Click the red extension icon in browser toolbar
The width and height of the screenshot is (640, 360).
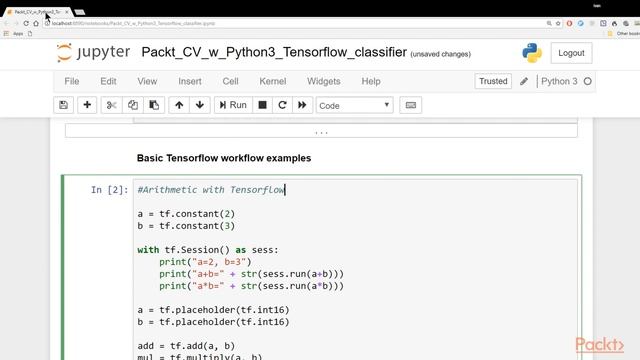tap(569, 23)
